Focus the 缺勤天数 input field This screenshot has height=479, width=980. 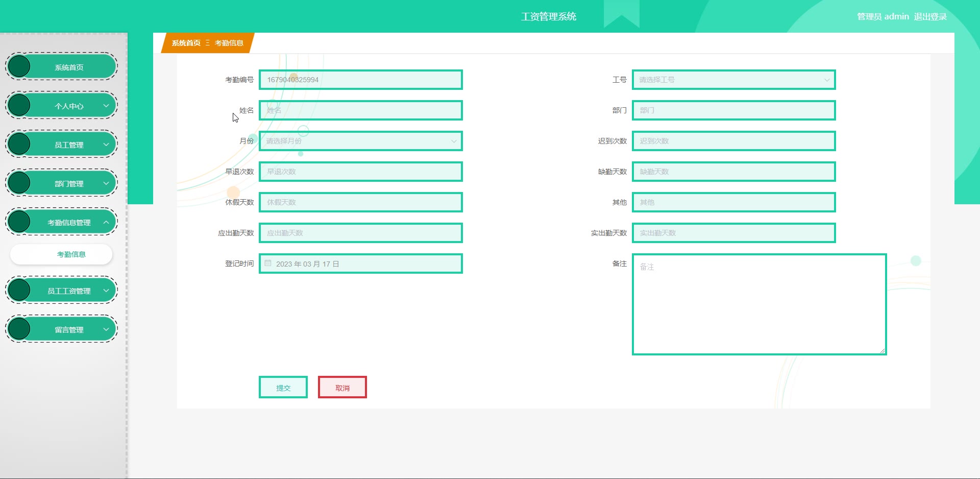point(733,172)
